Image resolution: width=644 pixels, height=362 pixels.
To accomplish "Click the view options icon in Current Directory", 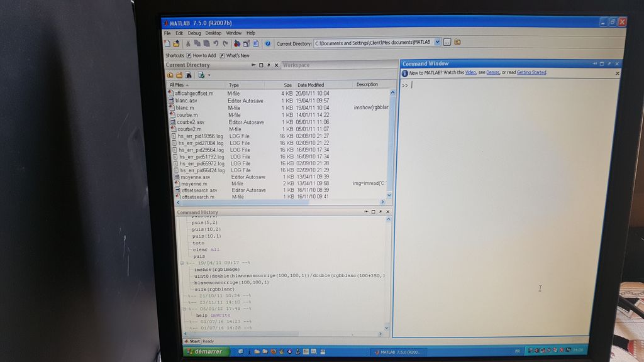I will tap(201, 75).
